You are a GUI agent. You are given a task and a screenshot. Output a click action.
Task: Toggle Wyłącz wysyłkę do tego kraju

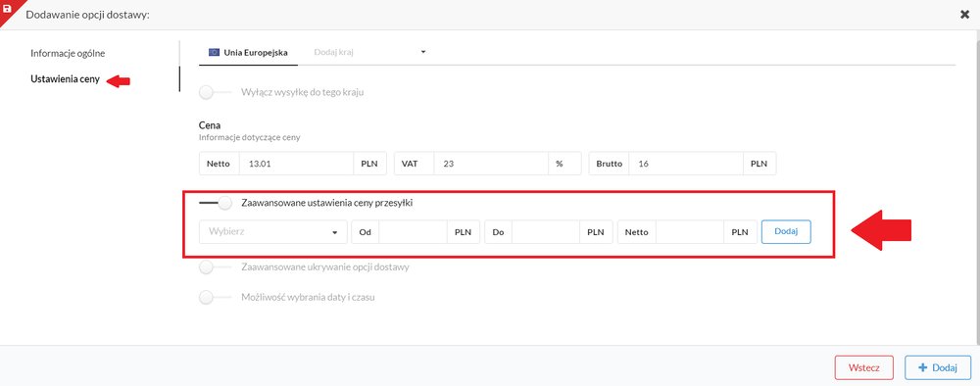pyautogui.click(x=215, y=92)
